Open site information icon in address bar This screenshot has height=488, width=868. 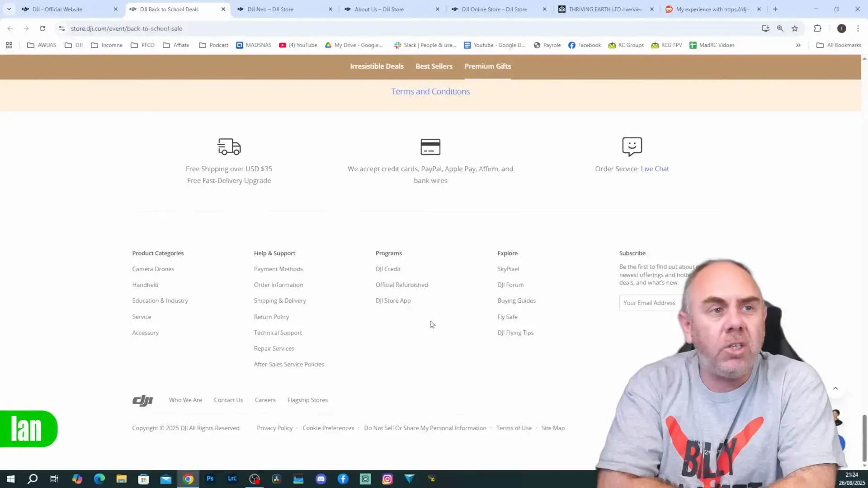tap(62, 28)
